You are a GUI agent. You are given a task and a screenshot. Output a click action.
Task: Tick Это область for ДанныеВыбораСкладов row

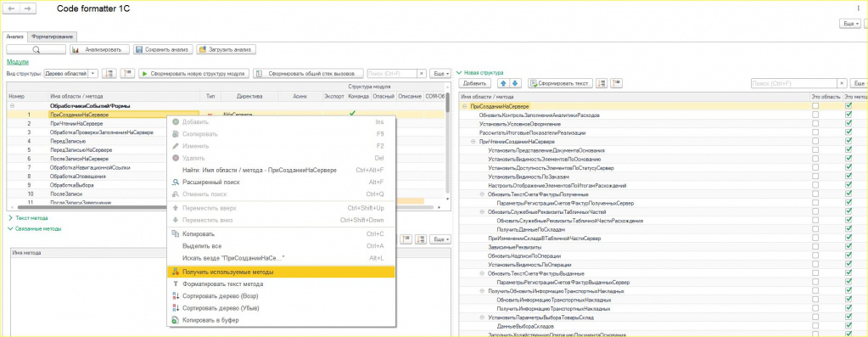[x=815, y=326]
